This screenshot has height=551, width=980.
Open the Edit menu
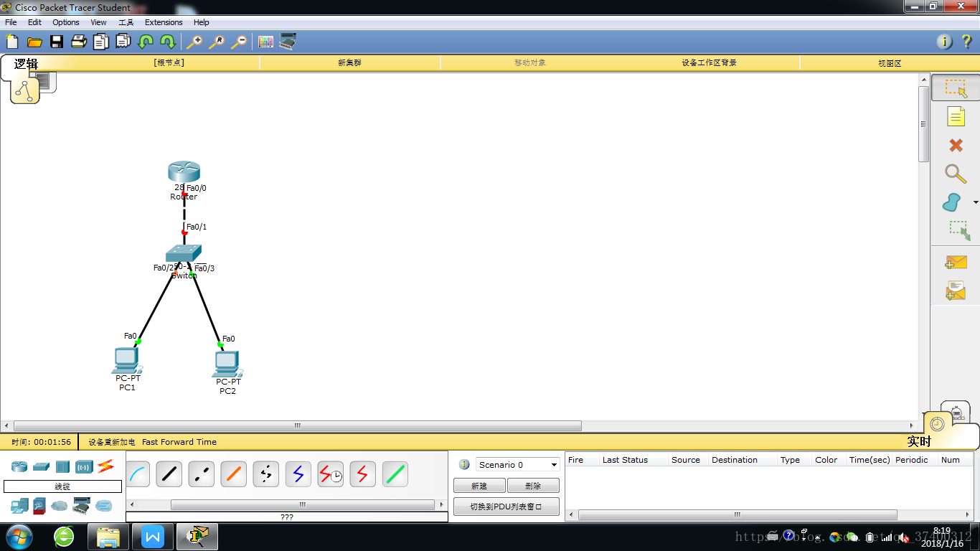(34, 22)
